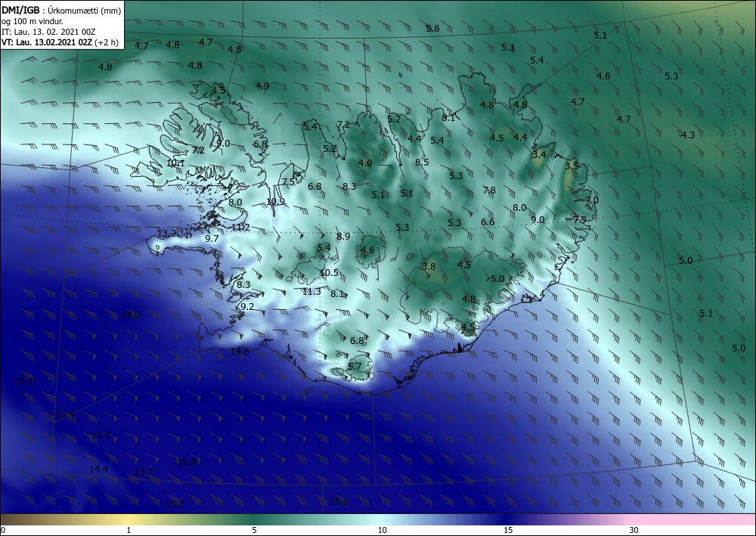Viewport: 756px width, 536px height.
Task: Click the 4.3 value over the sea
Action: tap(687, 135)
